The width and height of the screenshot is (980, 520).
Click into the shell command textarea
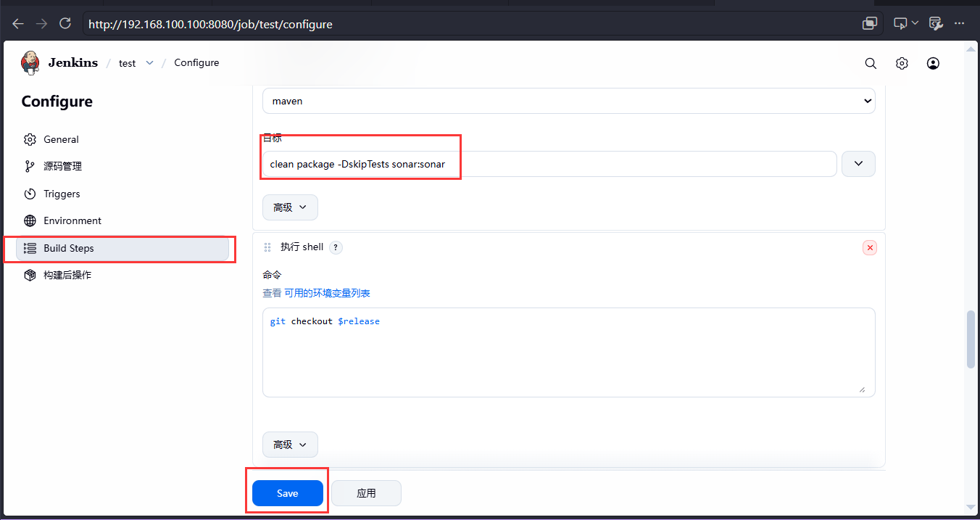pyautogui.click(x=569, y=352)
